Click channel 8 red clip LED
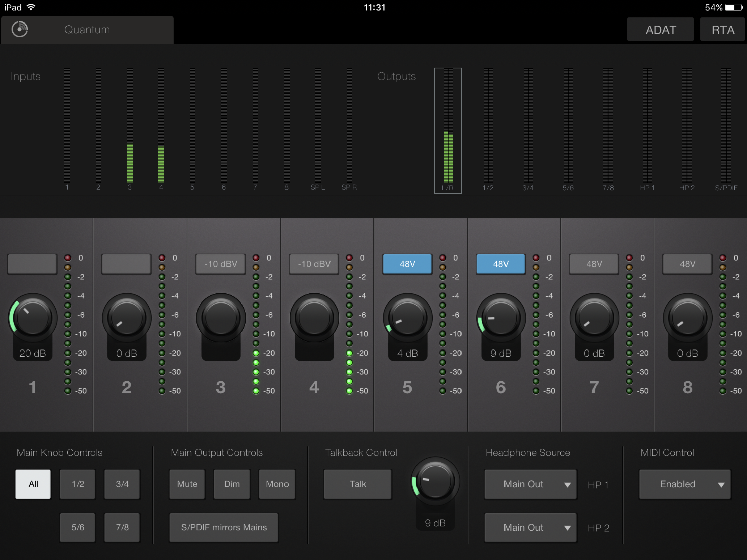 [x=723, y=258]
